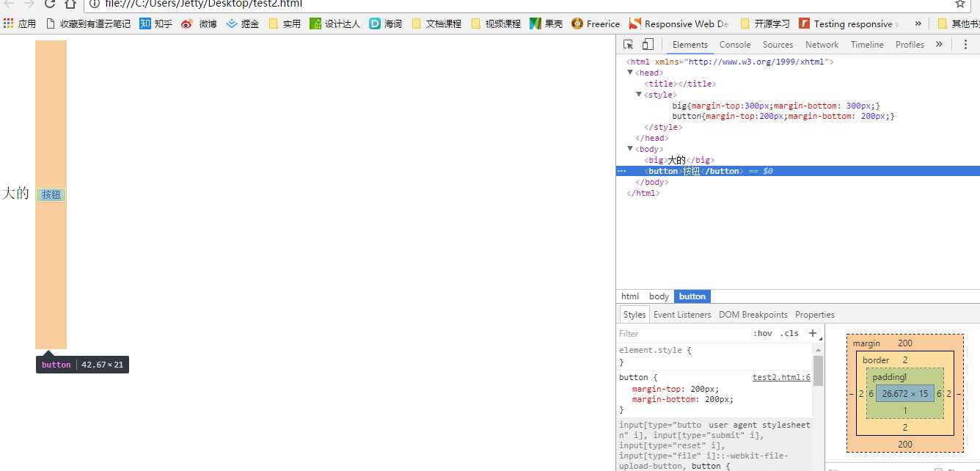Switch to the Console tab
Screen dimensions: 980x471
coord(735,44)
